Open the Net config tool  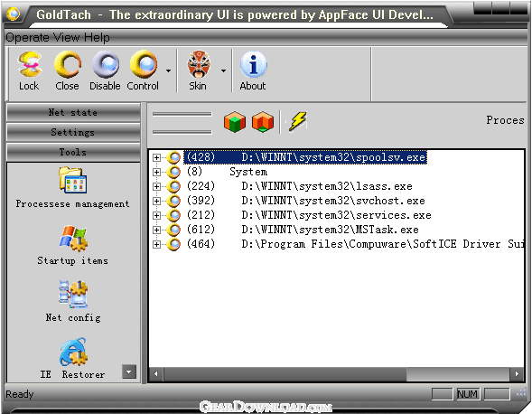click(x=72, y=302)
